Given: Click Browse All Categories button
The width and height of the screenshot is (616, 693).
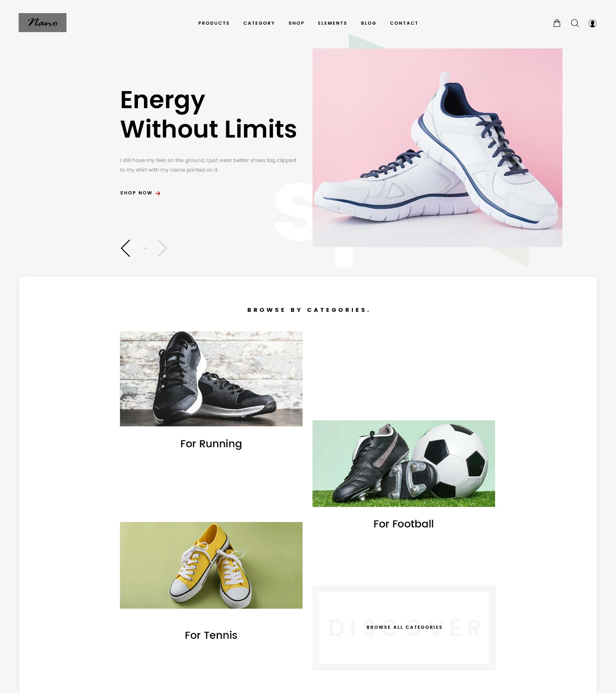Looking at the screenshot, I should 404,627.
